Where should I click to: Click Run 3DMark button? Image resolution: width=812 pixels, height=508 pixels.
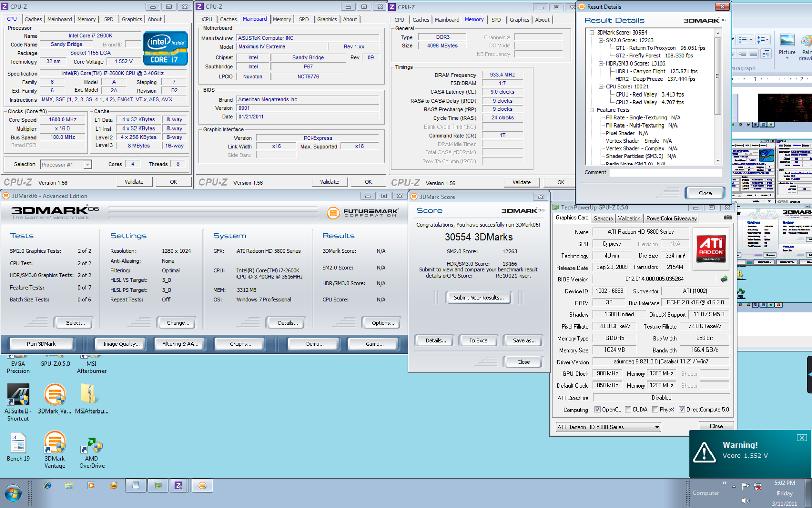coord(41,344)
